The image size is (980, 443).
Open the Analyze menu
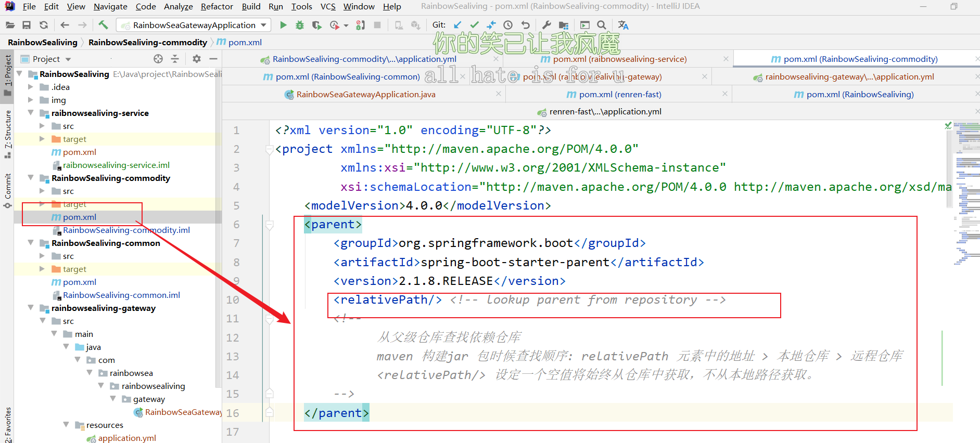point(179,6)
